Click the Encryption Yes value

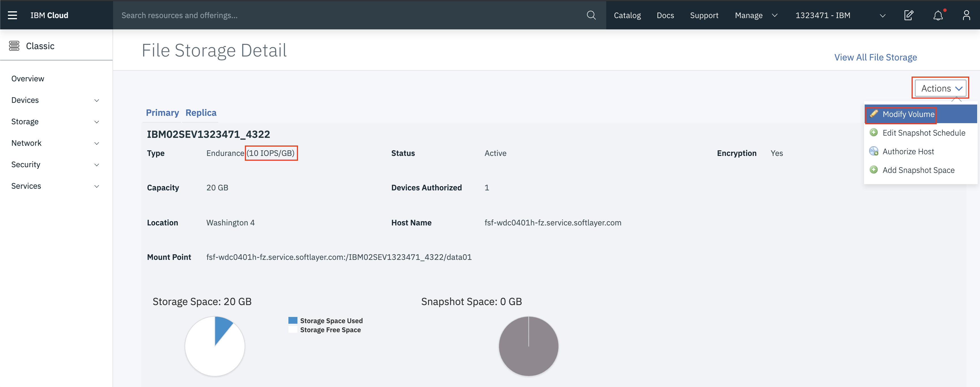pos(776,153)
